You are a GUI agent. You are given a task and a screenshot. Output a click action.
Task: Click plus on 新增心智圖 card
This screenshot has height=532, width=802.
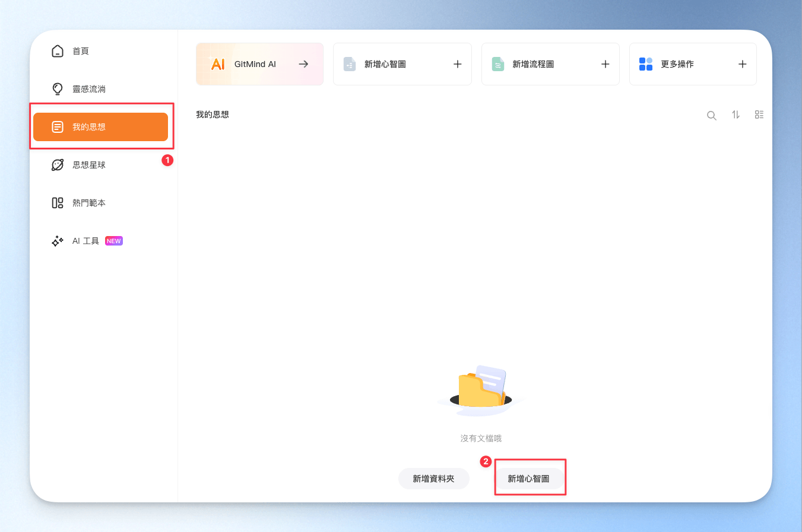click(458, 64)
